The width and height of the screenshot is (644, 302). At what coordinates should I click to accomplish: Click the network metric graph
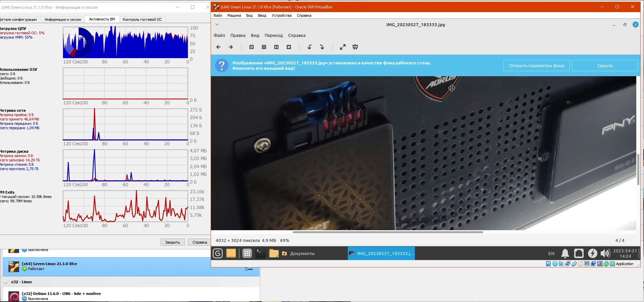[x=125, y=124]
